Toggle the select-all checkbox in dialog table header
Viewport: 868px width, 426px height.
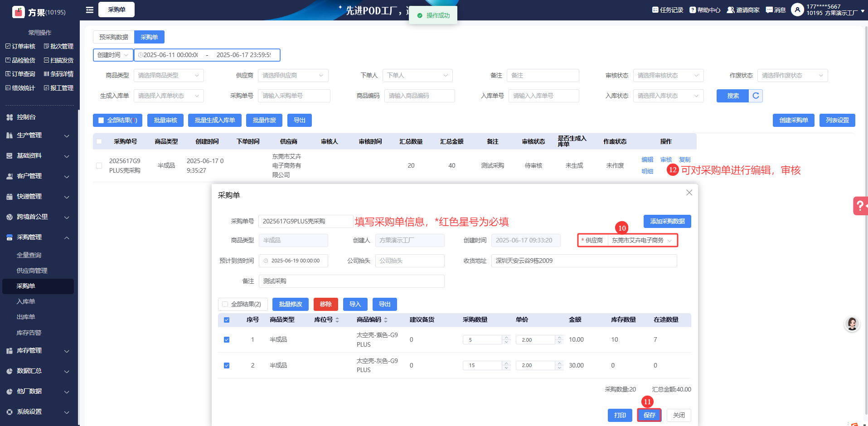[227, 320]
